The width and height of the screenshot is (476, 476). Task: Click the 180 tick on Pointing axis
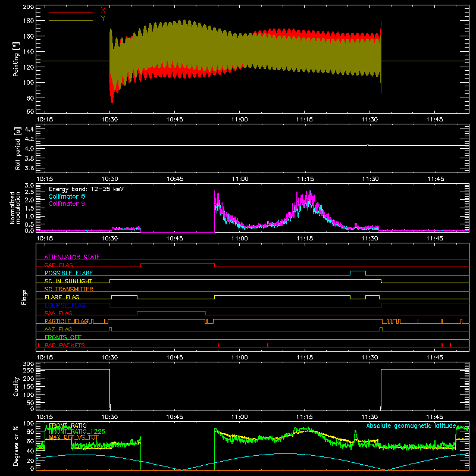click(28, 21)
